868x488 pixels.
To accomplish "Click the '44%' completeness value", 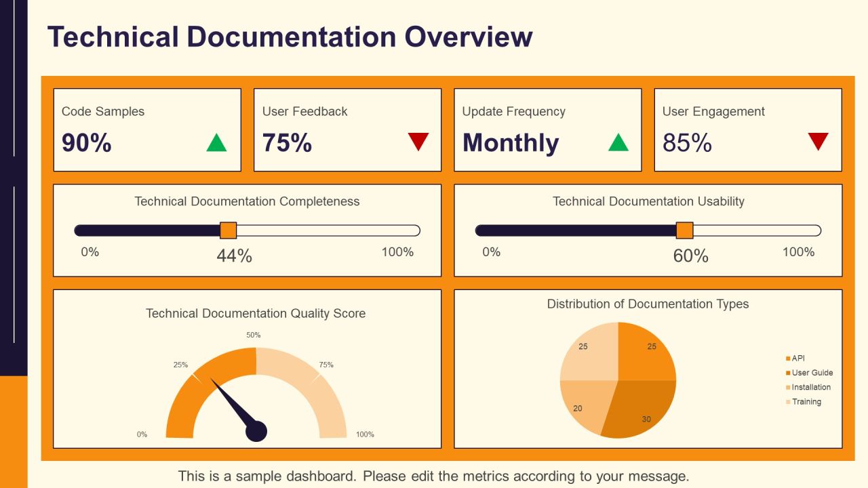I will 234,256.
